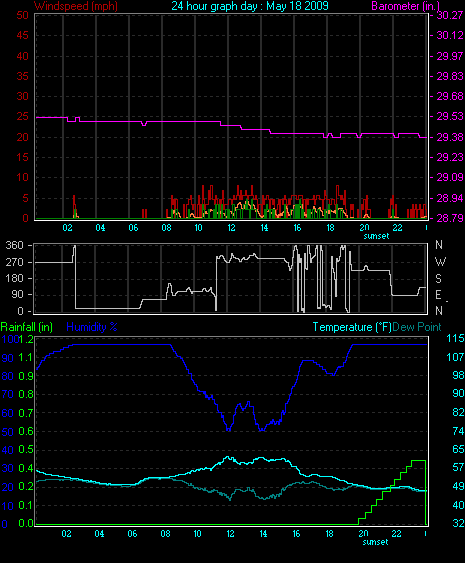Click the "24 hour graph day : May 18 2009" title
The width and height of the screenshot is (465, 563).
250,6
